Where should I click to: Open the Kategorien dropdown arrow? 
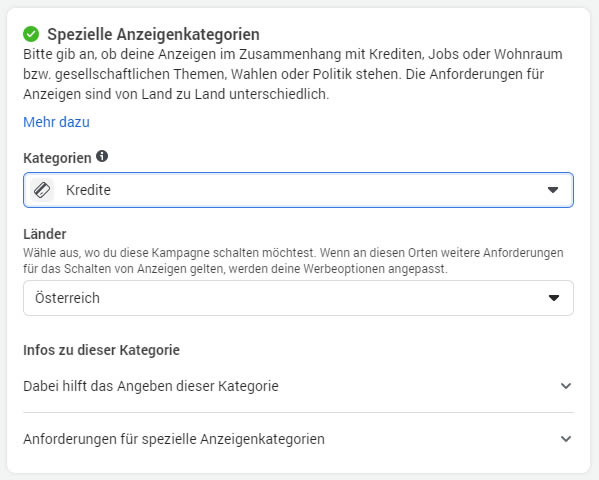553,190
